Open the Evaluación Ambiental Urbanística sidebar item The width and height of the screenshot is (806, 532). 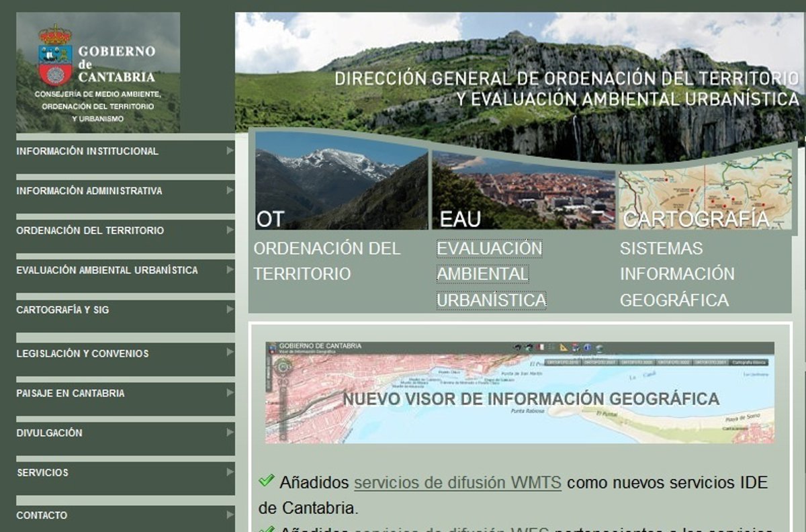[107, 270]
